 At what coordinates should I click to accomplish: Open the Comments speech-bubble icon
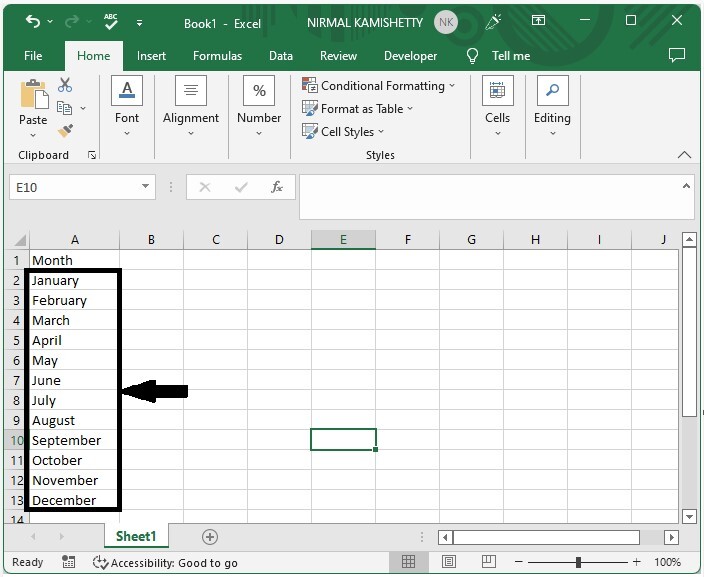point(677,55)
